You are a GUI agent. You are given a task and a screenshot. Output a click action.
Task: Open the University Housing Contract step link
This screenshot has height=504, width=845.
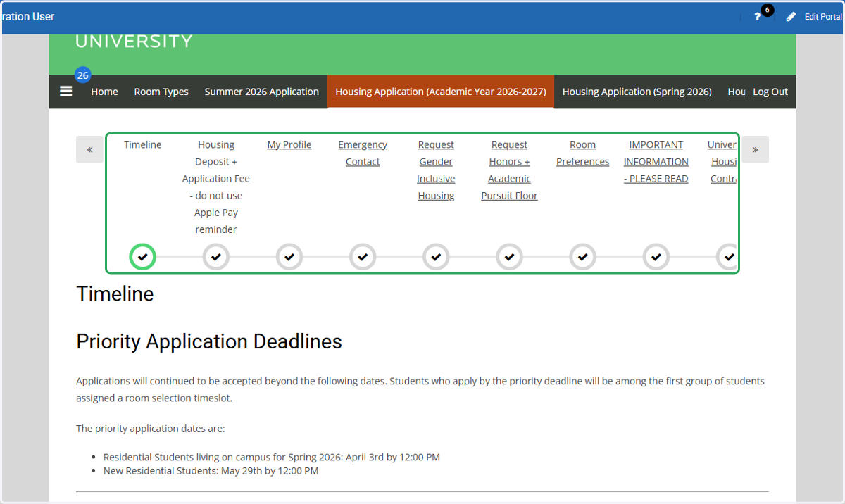coord(722,161)
